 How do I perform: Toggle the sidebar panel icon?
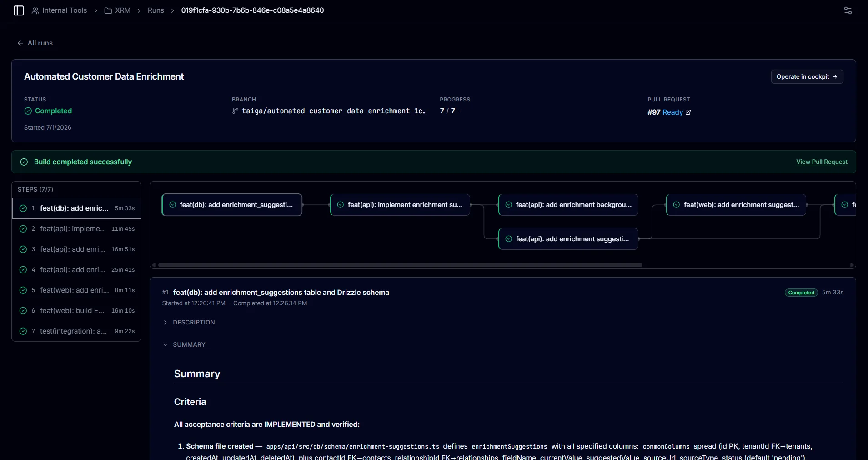tap(19, 10)
